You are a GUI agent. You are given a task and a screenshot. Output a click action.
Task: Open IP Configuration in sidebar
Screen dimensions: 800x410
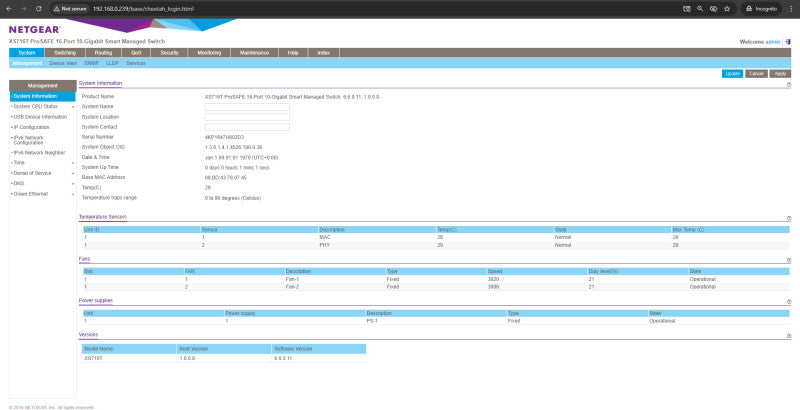[x=32, y=127]
